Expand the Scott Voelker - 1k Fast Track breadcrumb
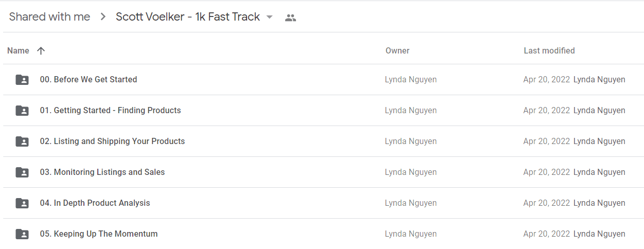This screenshot has height=249, width=644. click(x=188, y=17)
